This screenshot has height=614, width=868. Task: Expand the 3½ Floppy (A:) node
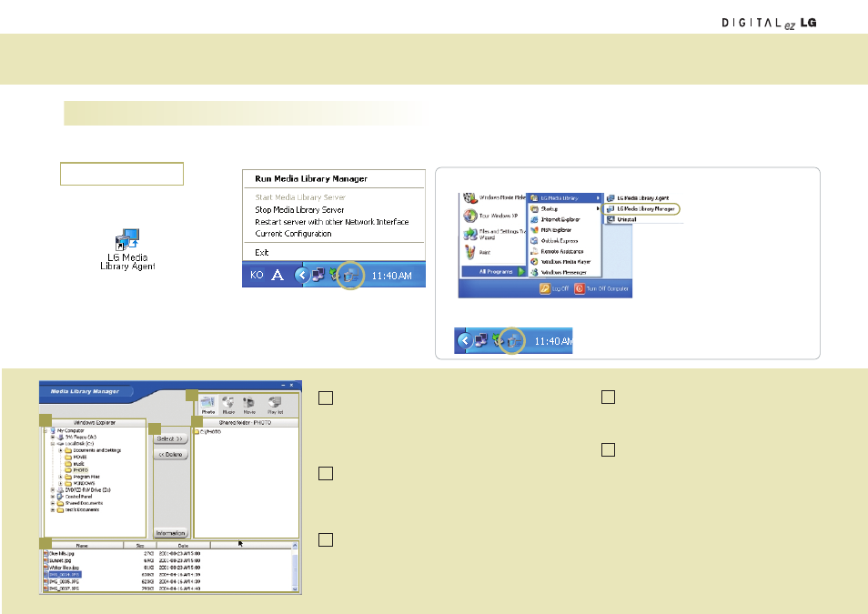coord(53,437)
